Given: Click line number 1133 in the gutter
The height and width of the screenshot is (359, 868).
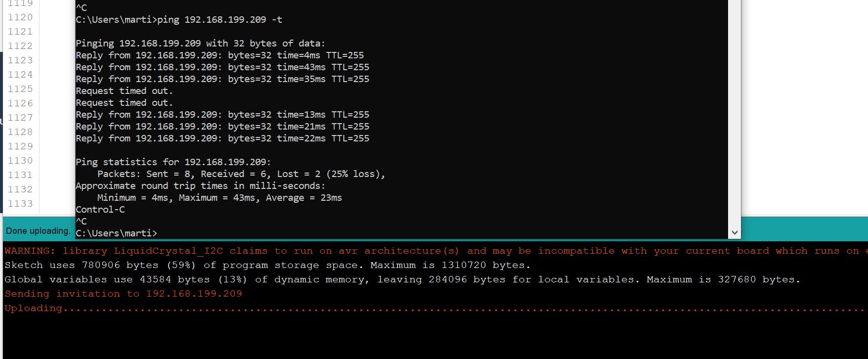Looking at the screenshot, I should tap(20, 204).
